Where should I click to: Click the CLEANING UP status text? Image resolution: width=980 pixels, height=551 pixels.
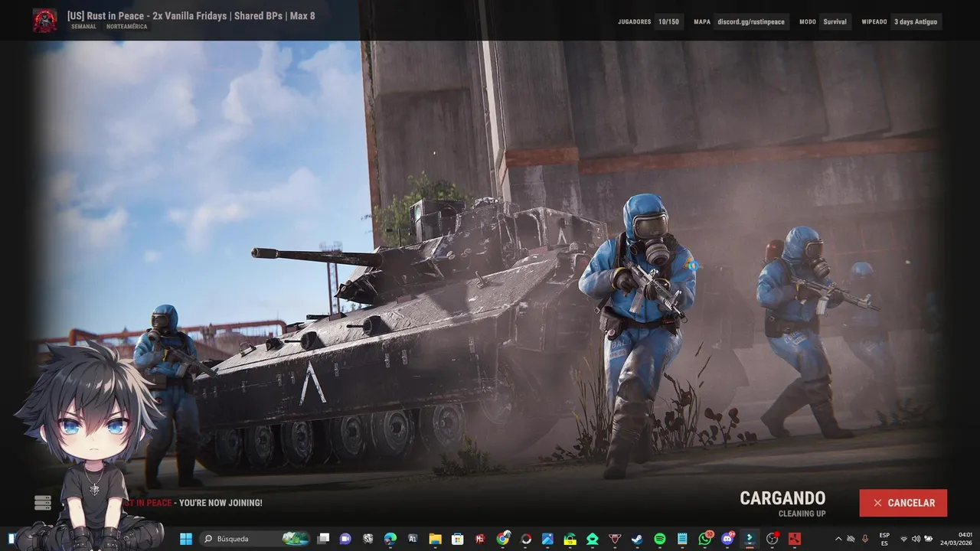(802, 514)
